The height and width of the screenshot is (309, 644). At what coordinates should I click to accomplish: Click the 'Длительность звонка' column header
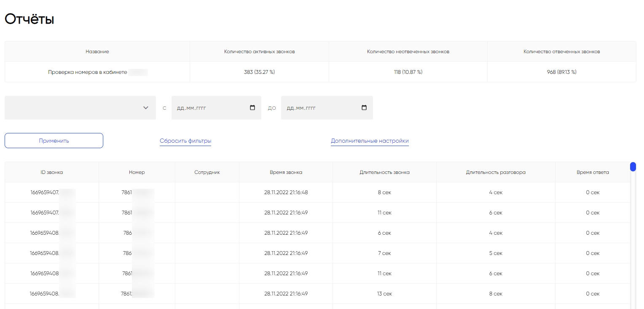(384, 172)
